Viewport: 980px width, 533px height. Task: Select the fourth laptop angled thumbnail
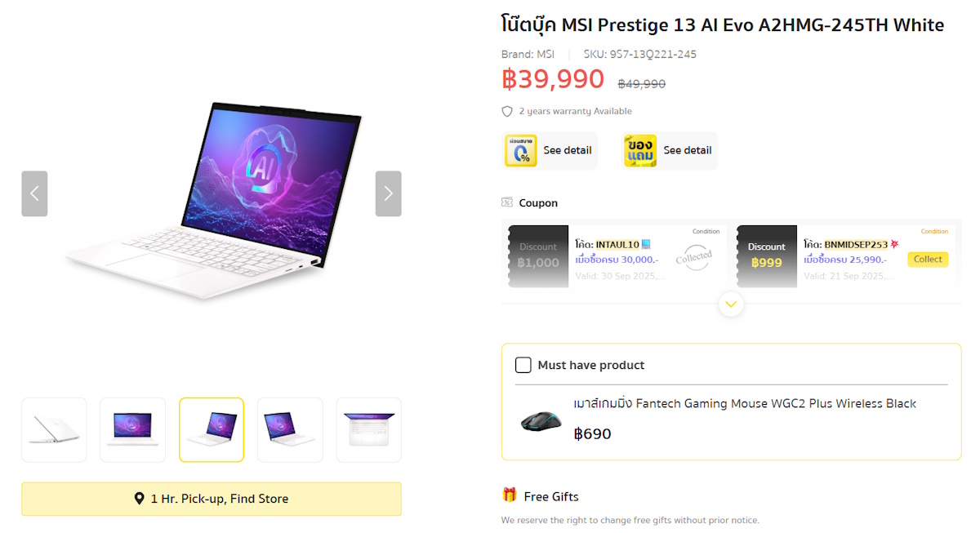[290, 429]
